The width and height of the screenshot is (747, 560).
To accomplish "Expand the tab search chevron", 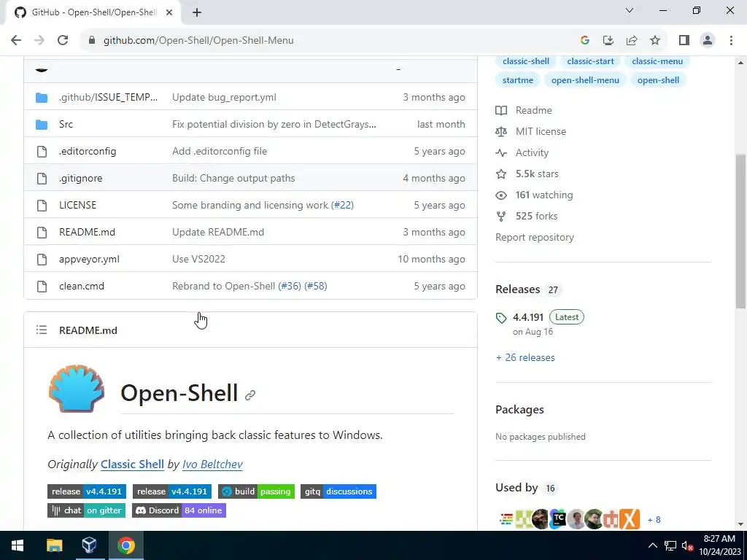I will (630, 10).
